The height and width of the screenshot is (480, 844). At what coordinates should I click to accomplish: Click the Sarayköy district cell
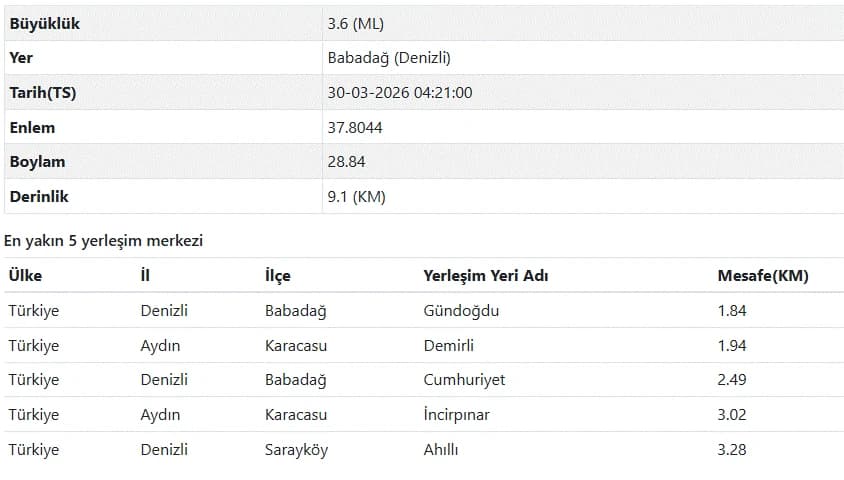pos(296,450)
